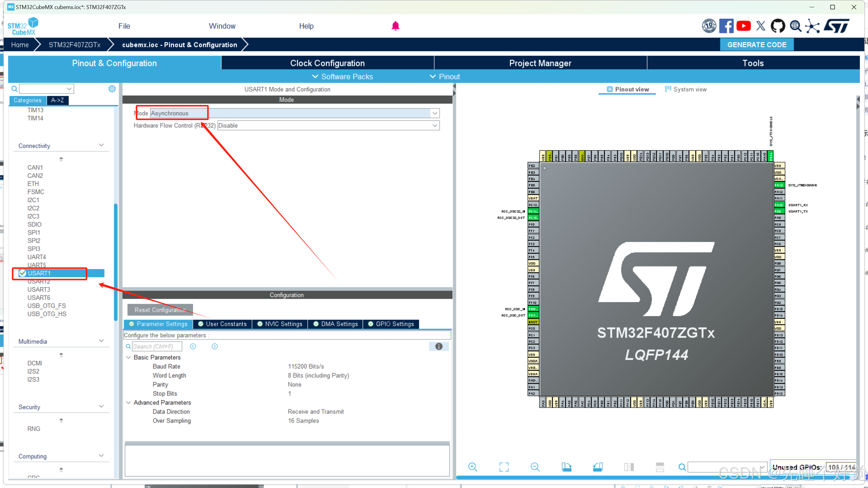Image resolution: width=868 pixels, height=488 pixels.
Task: Click the zoom out pinout icon
Action: 535,467
